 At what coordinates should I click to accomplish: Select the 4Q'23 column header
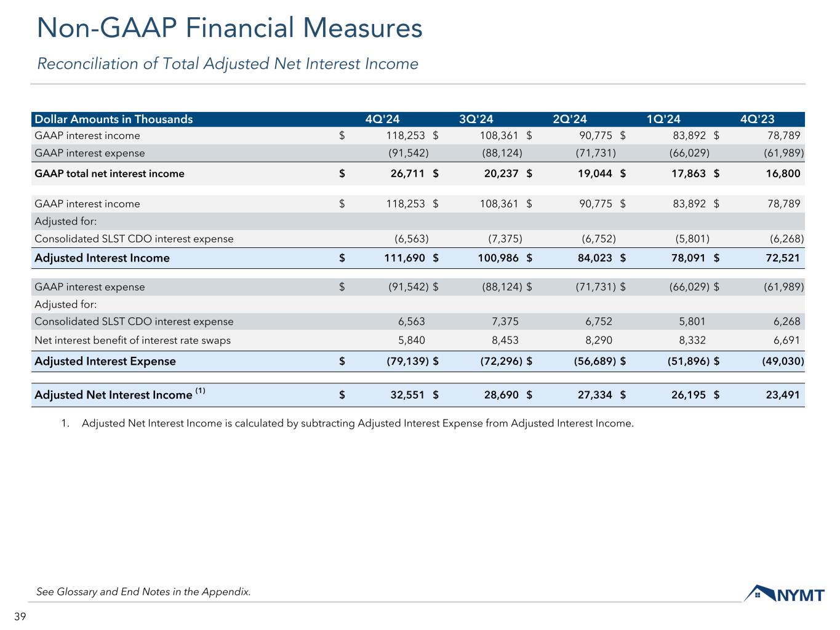tap(757, 119)
